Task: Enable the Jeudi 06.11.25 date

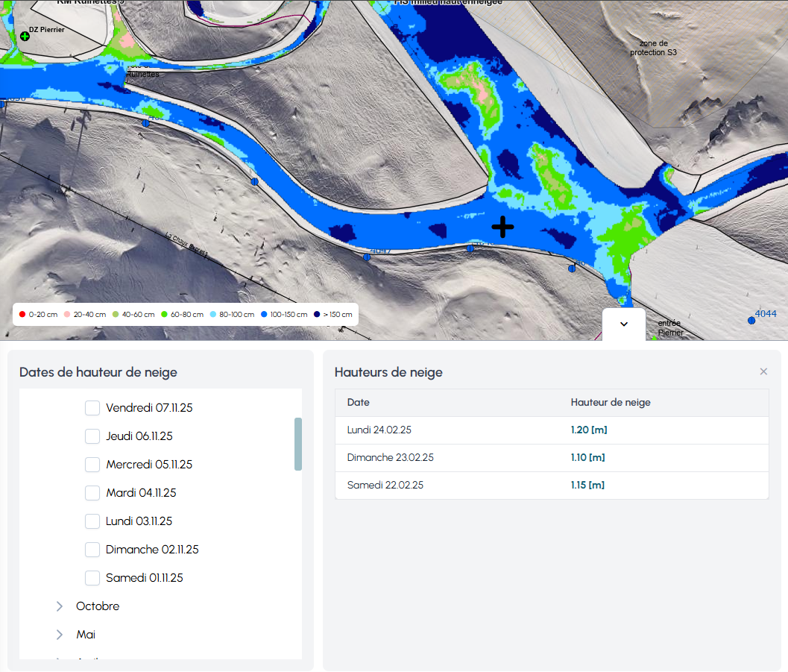Action: [x=92, y=436]
